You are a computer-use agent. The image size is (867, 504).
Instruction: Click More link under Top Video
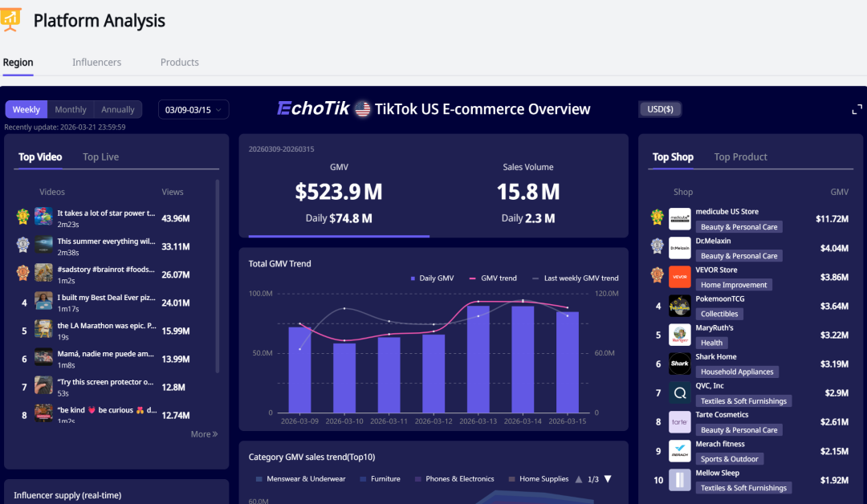pos(204,434)
